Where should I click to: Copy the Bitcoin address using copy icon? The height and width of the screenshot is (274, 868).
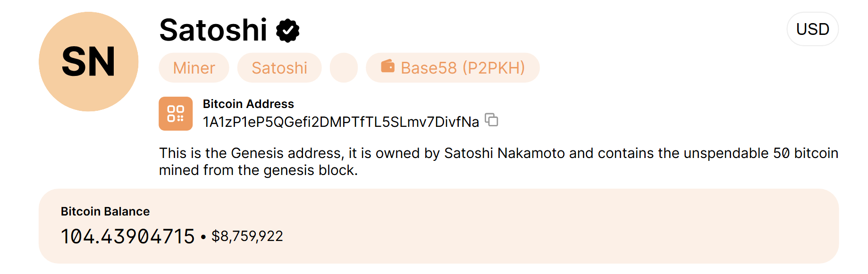click(x=491, y=120)
